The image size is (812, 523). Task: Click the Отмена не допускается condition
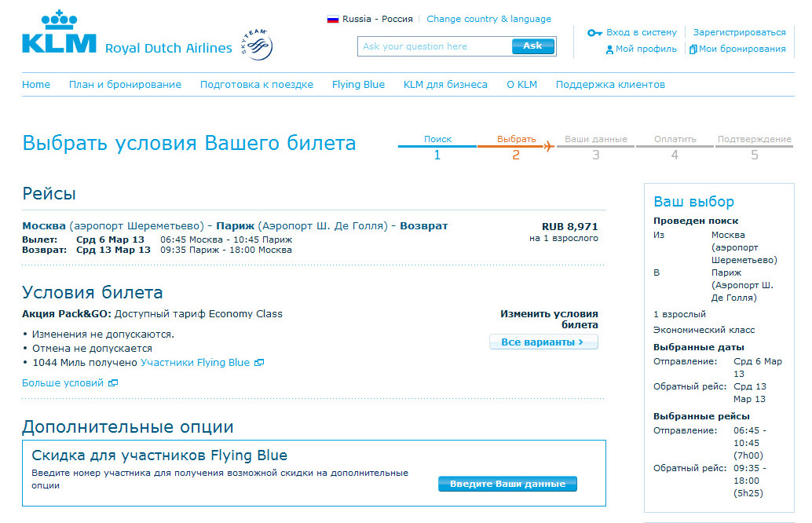pyautogui.click(x=92, y=349)
